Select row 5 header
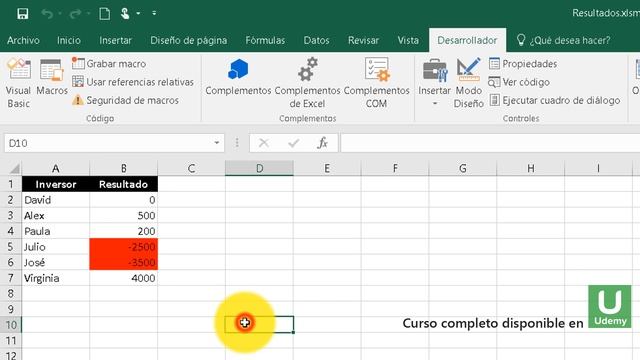Viewport: 640px width, 360px height. [x=11, y=247]
